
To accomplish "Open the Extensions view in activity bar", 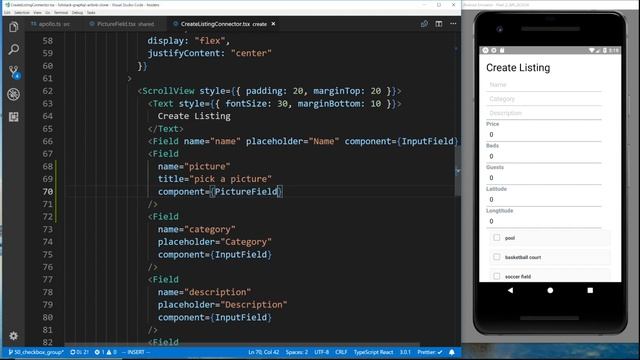I will pyautogui.click(x=13, y=117).
